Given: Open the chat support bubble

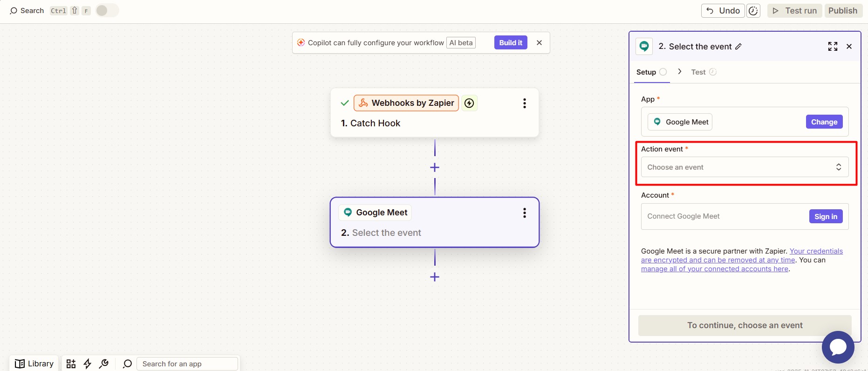Looking at the screenshot, I should click(x=838, y=347).
